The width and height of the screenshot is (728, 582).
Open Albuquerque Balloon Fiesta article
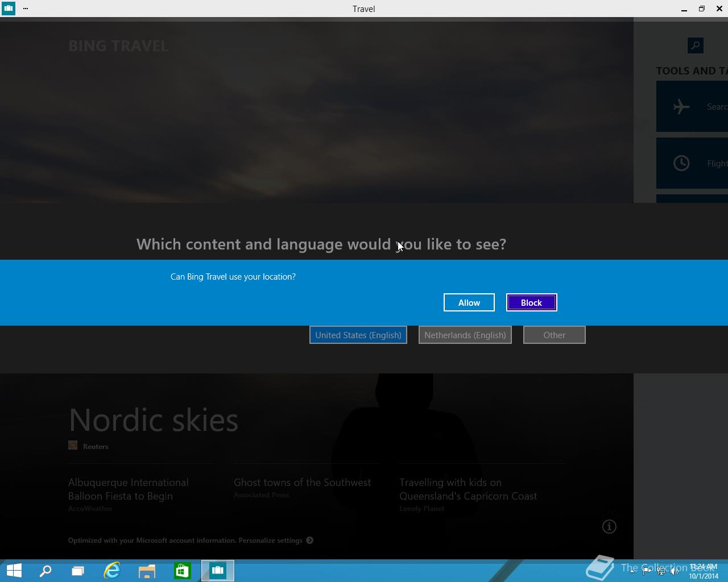pos(129,489)
